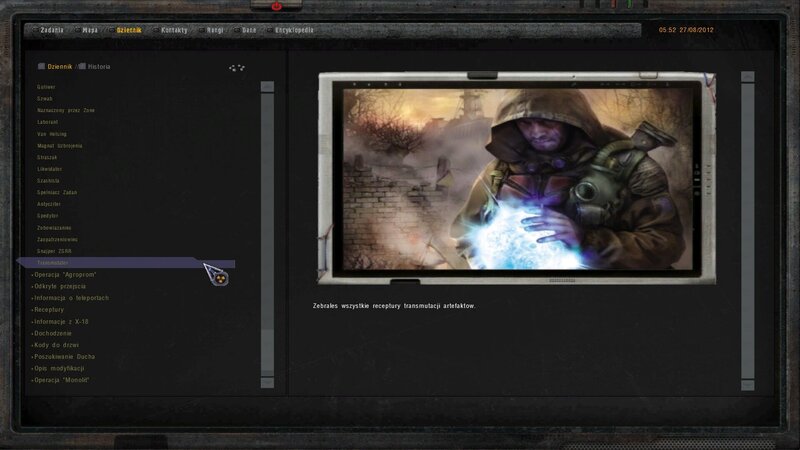The height and width of the screenshot is (450, 800).
Task: Click the dotted indicator icon above list
Action: tap(237, 68)
